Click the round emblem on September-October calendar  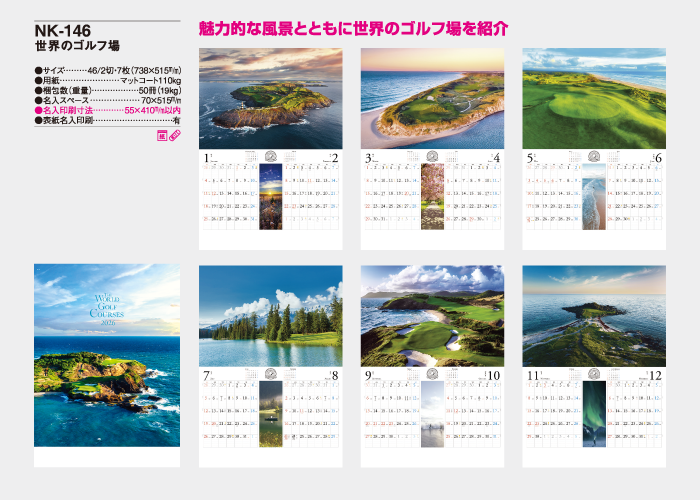pos(433,375)
